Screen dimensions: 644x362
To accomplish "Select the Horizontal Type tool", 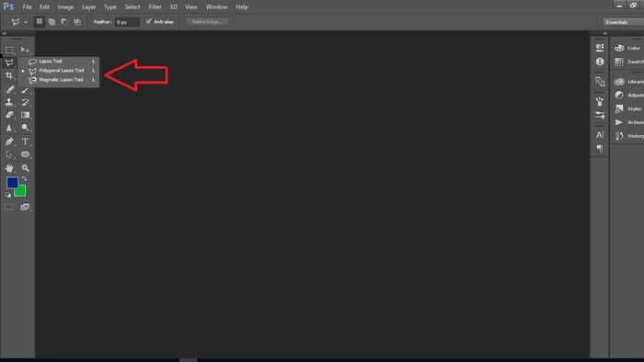I will pos(25,141).
